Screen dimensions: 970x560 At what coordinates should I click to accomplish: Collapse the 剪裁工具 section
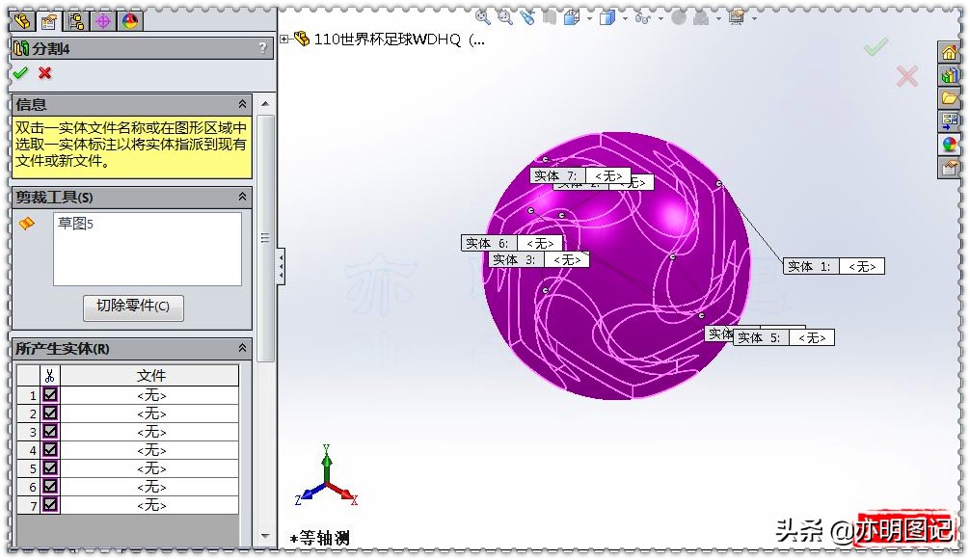241,197
